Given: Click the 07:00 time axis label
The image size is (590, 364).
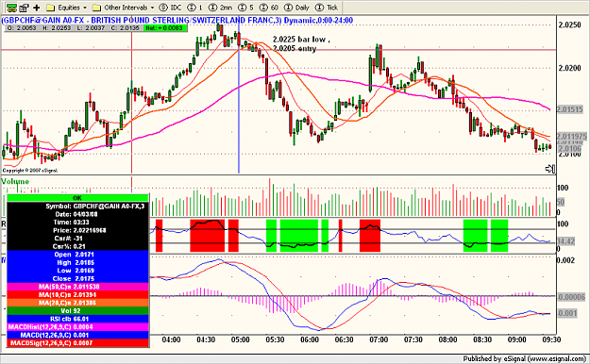Looking at the screenshot, I should (x=379, y=339).
